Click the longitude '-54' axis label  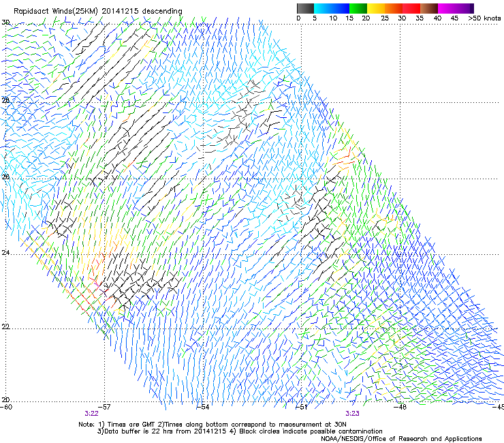[203, 407]
